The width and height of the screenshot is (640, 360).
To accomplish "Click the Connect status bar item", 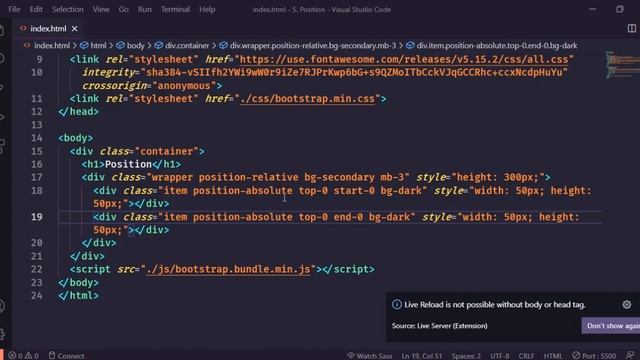I will (67, 356).
